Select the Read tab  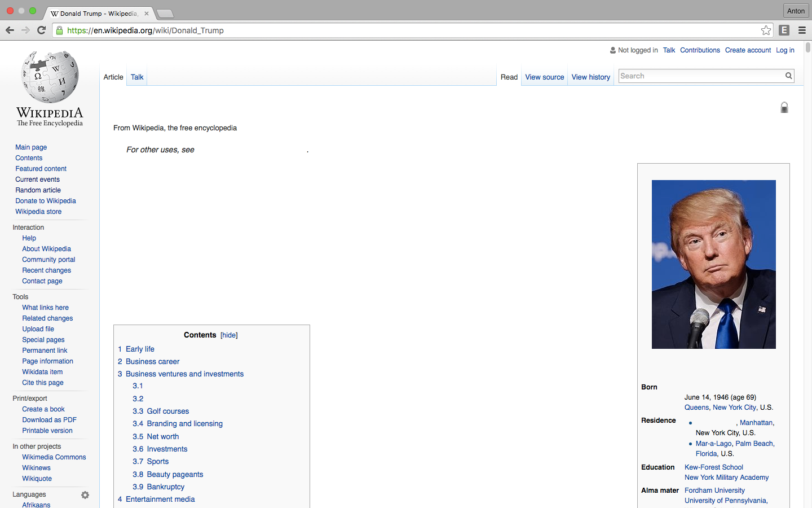click(509, 77)
